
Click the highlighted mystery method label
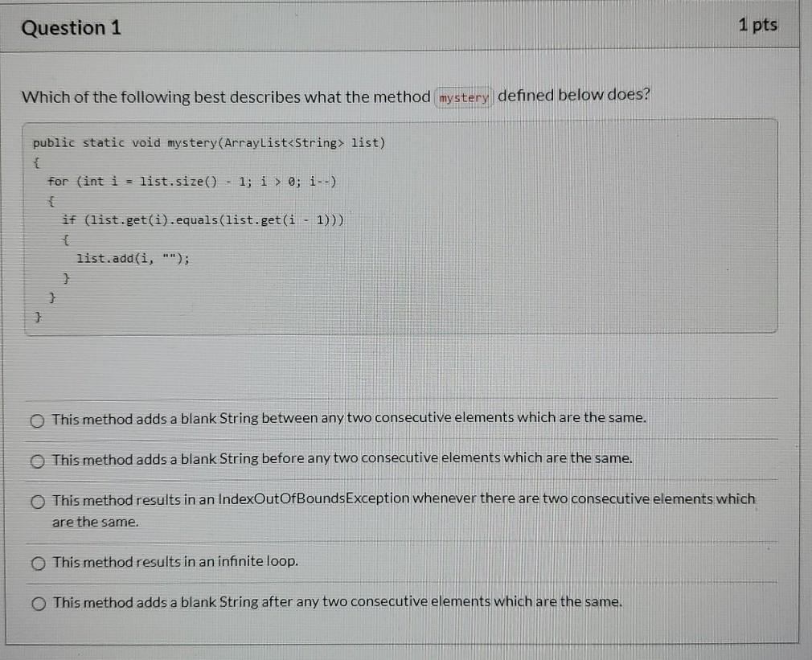click(464, 96)
